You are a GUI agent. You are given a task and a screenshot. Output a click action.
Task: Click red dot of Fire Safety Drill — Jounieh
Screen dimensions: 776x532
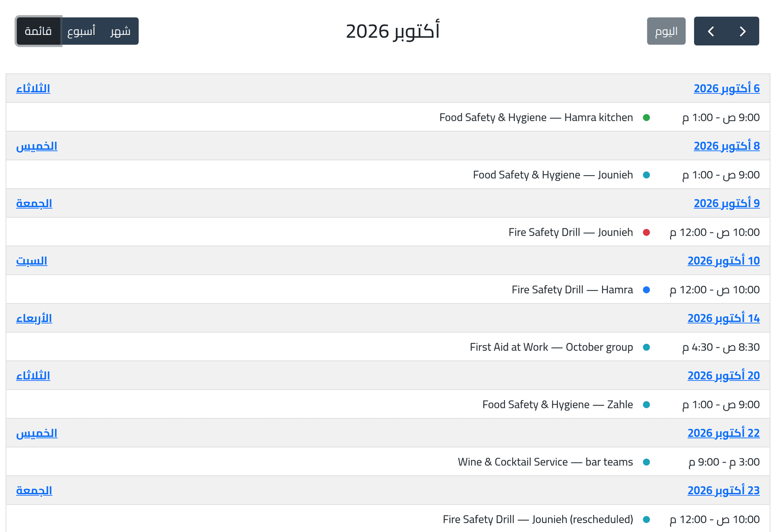[x=646, y=232]
